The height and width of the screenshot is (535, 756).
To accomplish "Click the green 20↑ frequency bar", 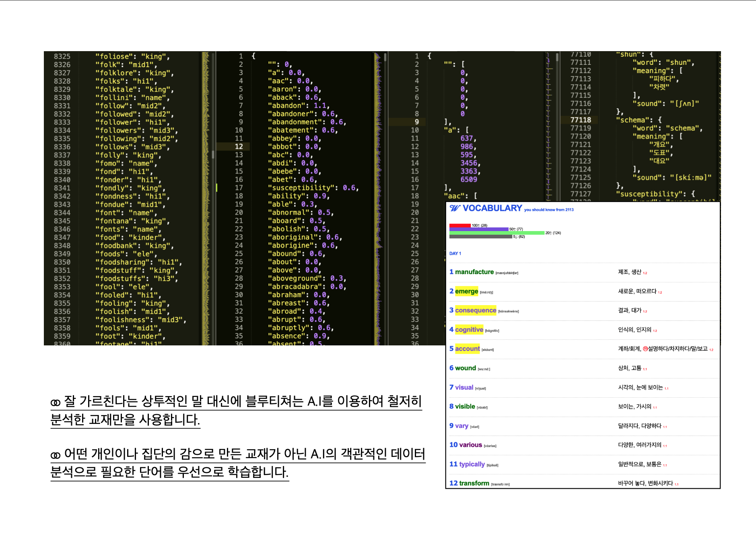I will 496,233.
